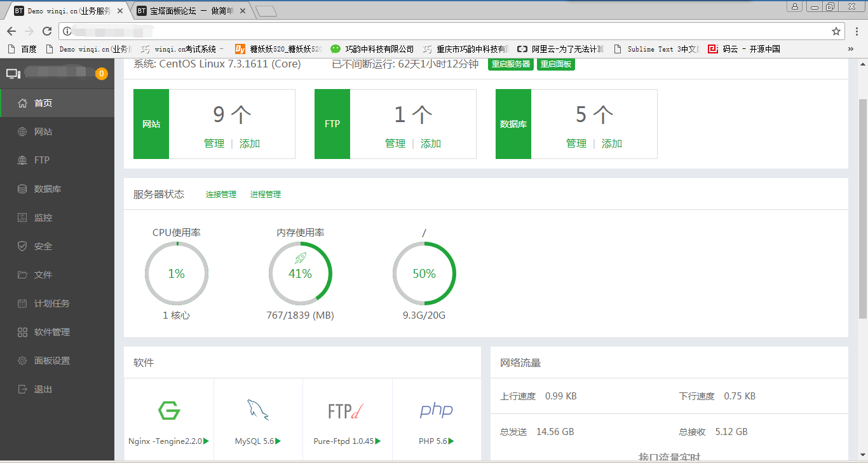This screenshot has width=868, height=463.
Task: Click 添加 under the 网站 card
Action: click(x=250, y=144)
